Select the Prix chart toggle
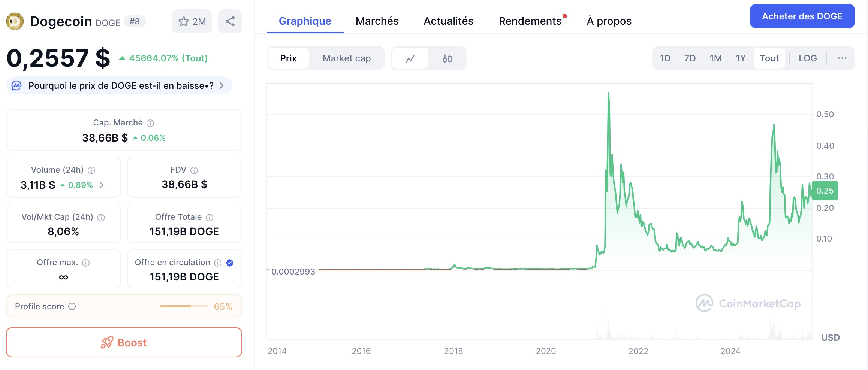 point(288,58)
